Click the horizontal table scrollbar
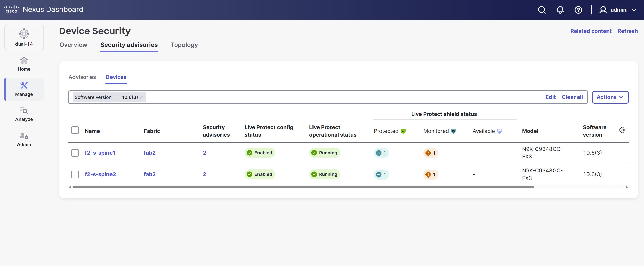Image resolution: width=644 pixels, height=266 pixels. pyautogui.click(x=303, y=187)
